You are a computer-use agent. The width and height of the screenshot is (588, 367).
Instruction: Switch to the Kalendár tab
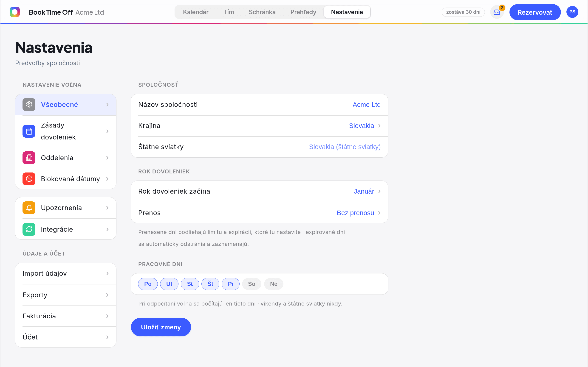coord(196,12)
